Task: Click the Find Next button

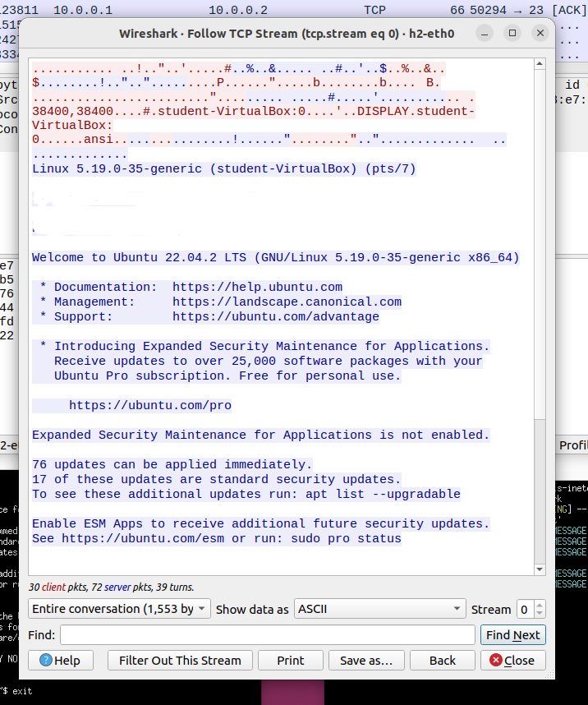Action: pyautogui.click(x=513, y=635)
